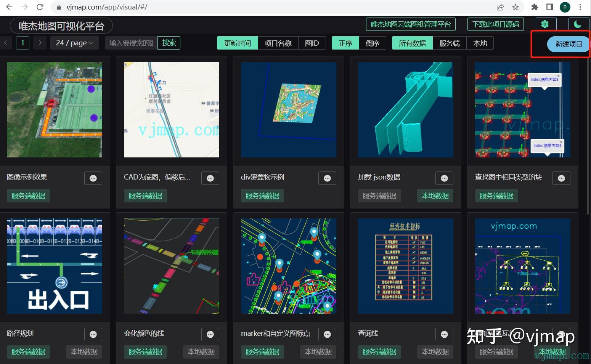The width and height of the screenshot is (591, 364).
Task: Switch to dark mode using the moon icon
Action: tap(578, 24)
